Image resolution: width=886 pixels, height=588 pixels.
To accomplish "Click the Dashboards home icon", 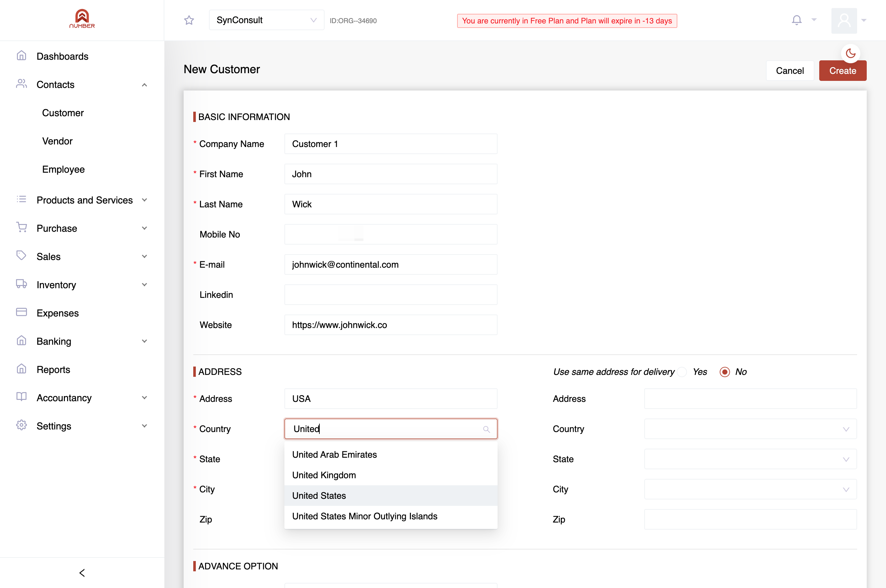I will pos(22,56).
